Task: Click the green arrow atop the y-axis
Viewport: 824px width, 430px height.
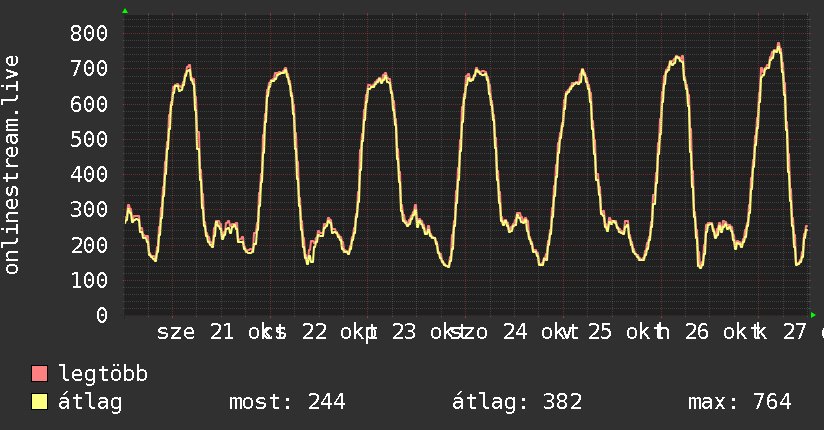Action: [125, 11]
